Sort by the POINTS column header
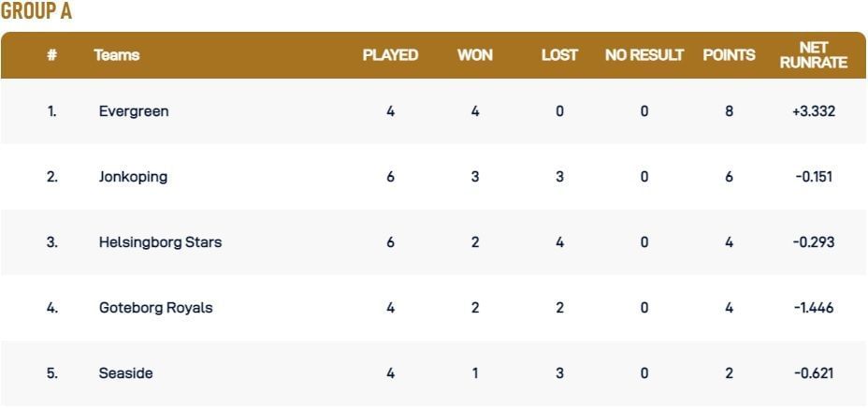The image size is (868, 408). [729, 55]
